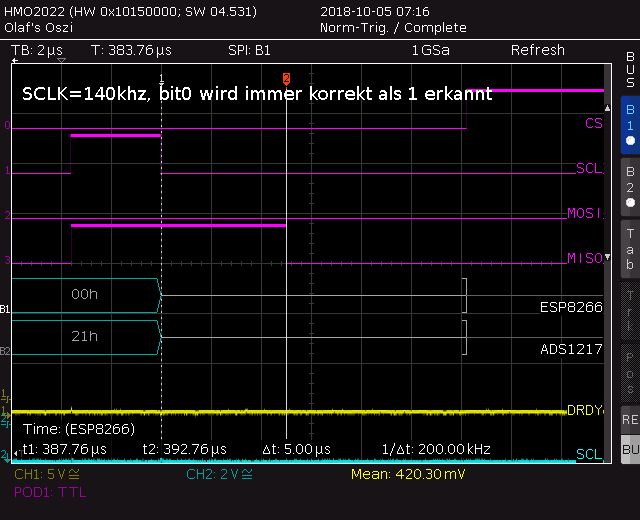The height and width of the screenshot is (520, 640).
Task: Click the down arrow beside MISO trace
Action: (x=607, y=257)
